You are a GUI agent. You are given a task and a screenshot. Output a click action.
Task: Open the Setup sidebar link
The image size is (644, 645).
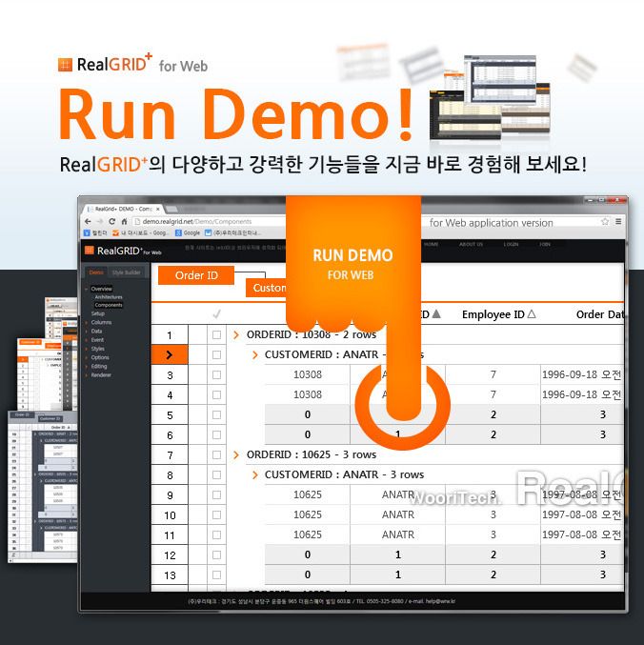[98, 313]
